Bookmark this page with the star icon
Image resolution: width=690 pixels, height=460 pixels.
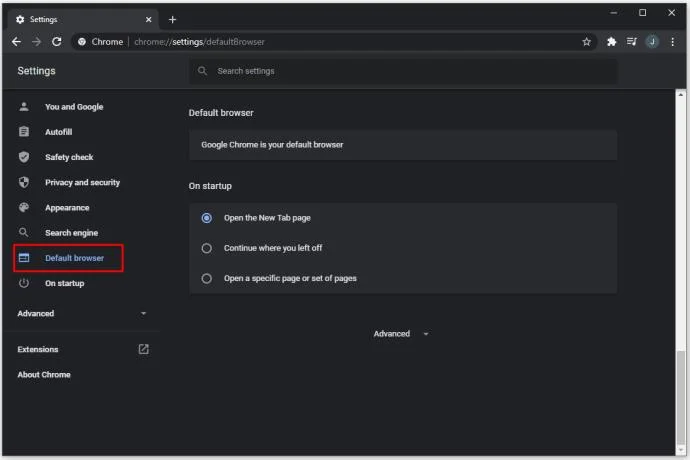click(587, 42)
